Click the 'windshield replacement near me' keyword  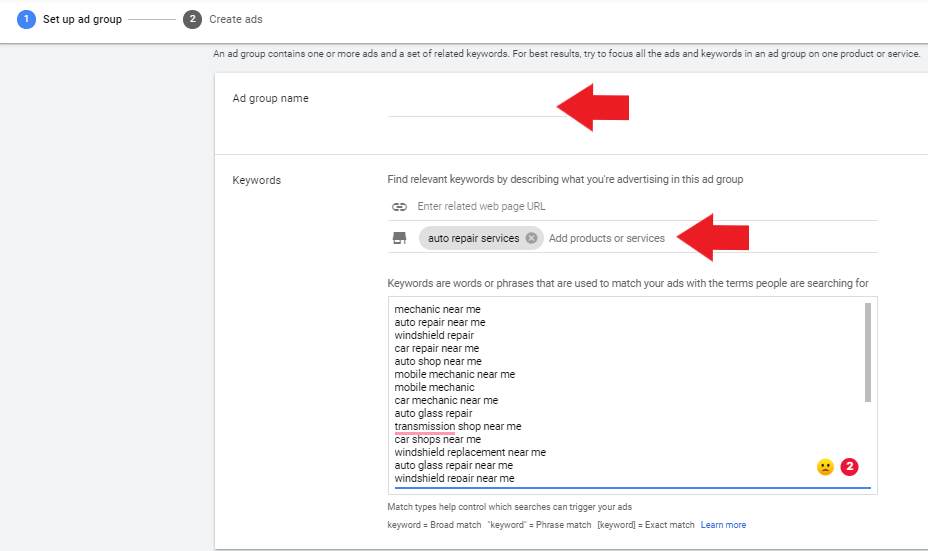click(470, 452)
